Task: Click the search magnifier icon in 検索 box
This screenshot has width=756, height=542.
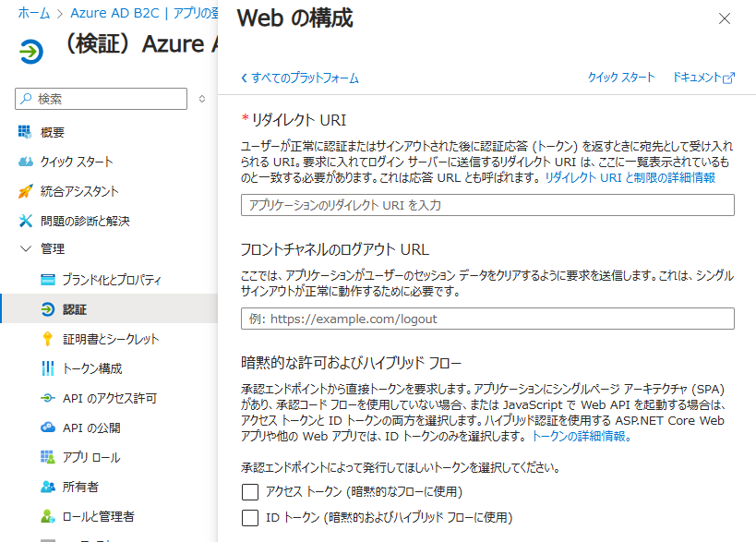Action: click(26, 99)
